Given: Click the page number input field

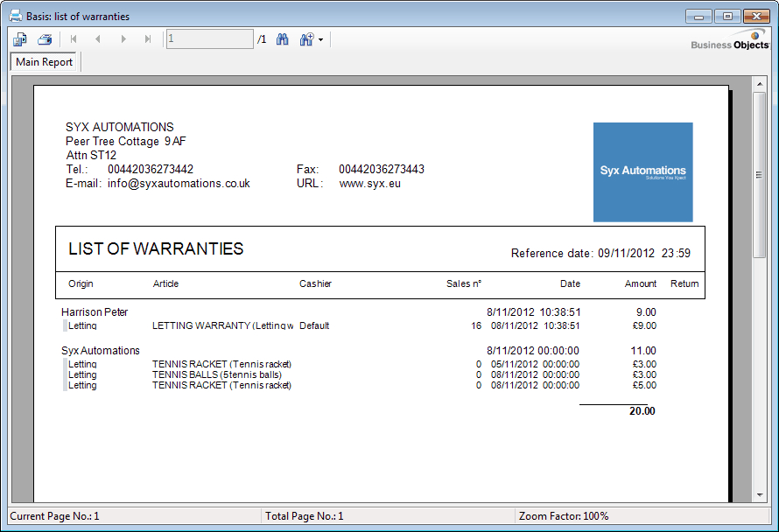Looking at the screenshot, I should click(x=210, y=39).
